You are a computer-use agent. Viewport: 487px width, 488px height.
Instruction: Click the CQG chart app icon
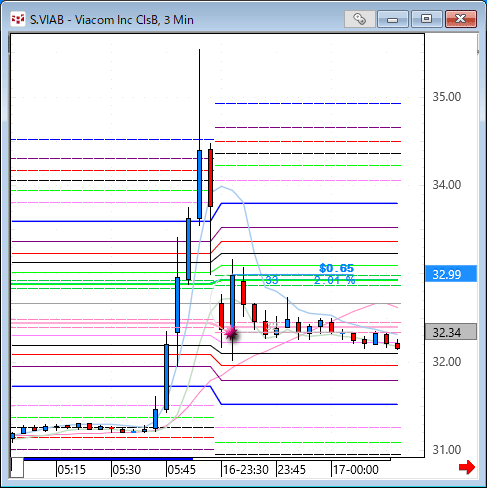point(18,19)
